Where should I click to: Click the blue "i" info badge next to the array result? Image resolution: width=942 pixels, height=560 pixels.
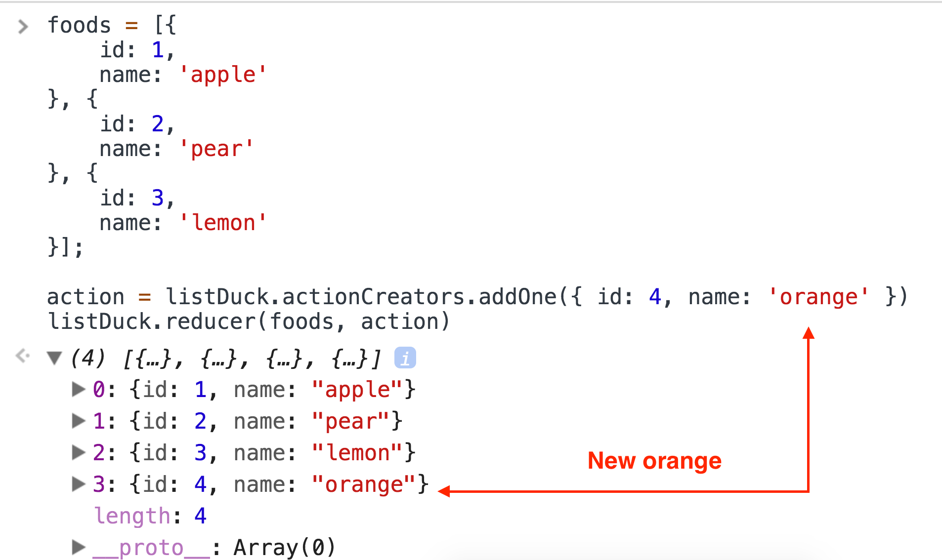405,358
